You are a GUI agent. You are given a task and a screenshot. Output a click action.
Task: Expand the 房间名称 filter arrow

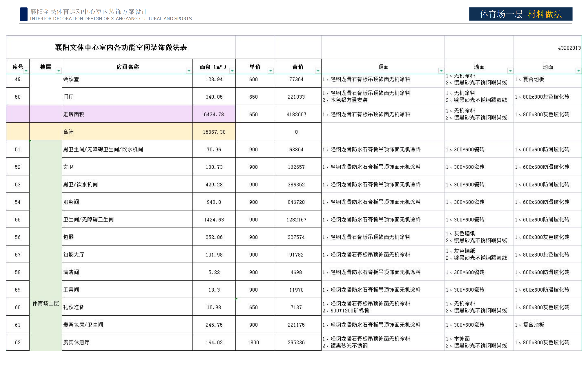[x=189, y=71]
